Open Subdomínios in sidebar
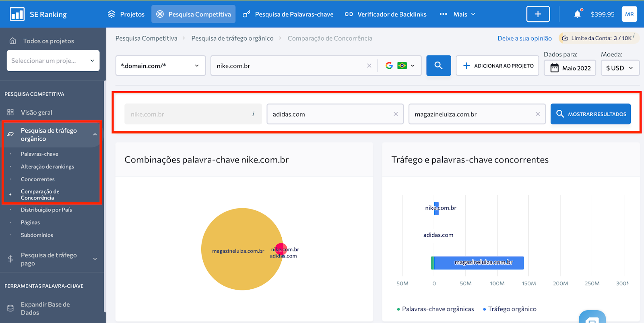 [x=37, y=235]
